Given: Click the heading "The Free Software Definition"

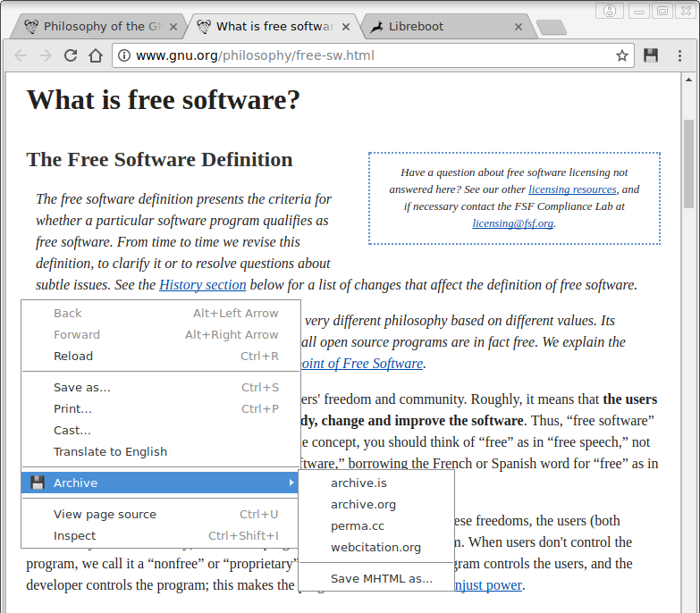Looking at the screenshot, I should 159,159.
